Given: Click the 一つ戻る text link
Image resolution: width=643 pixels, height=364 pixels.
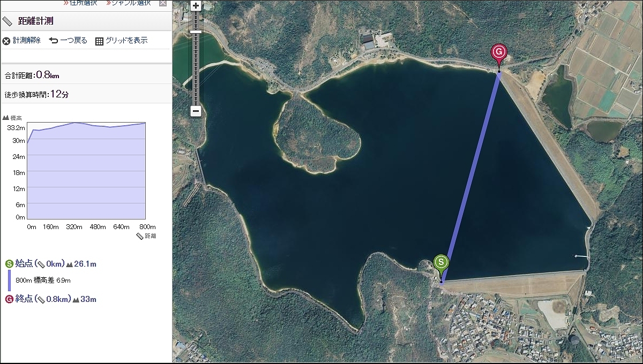Looking at the screenshot, I should 73,41.
